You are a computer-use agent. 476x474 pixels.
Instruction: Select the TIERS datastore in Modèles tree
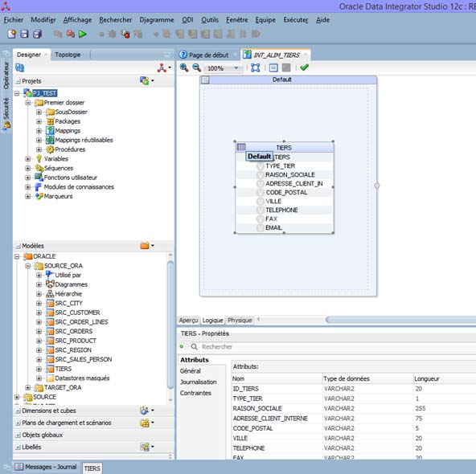pos(64,369)
